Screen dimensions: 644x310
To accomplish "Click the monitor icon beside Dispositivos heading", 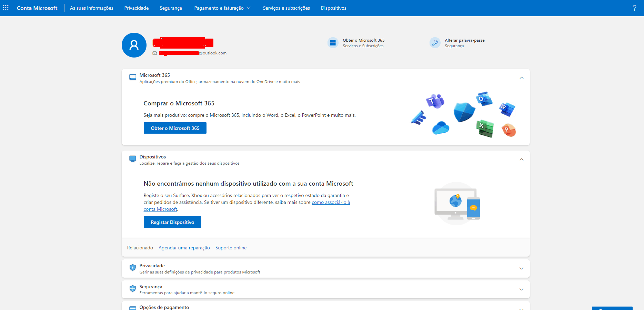I will click(x=133, y=159).
